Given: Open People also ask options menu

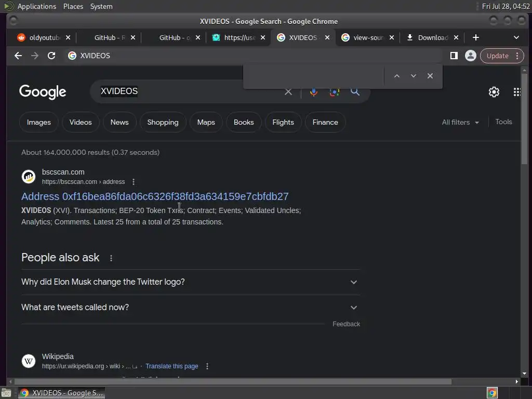Looking at the screenshot, I should click(111, 258).
